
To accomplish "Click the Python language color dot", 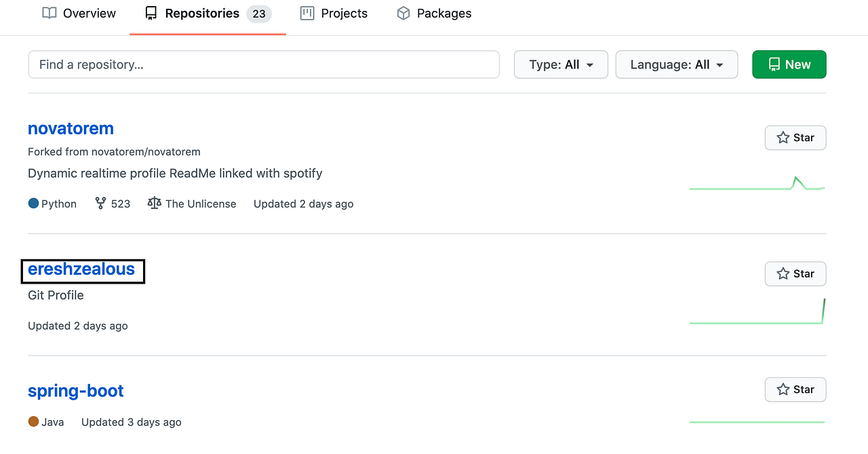I will [33, 203].
